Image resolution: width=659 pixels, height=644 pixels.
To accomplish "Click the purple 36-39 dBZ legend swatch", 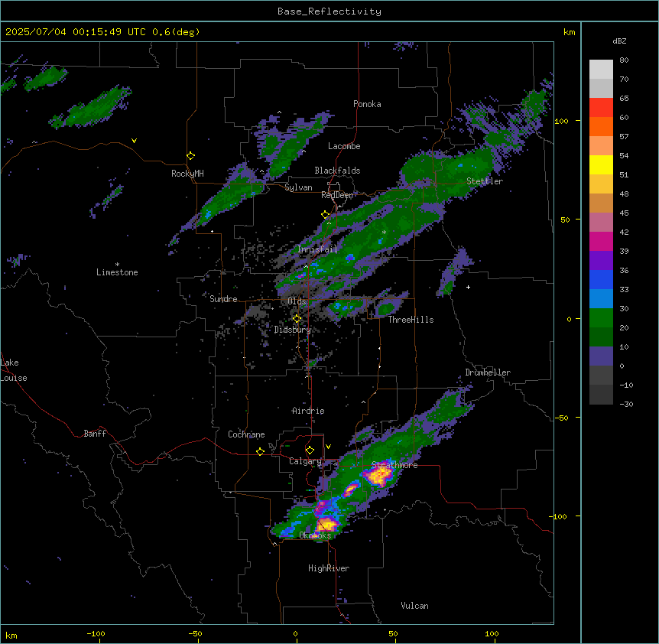I will click(x=601, y=261).
